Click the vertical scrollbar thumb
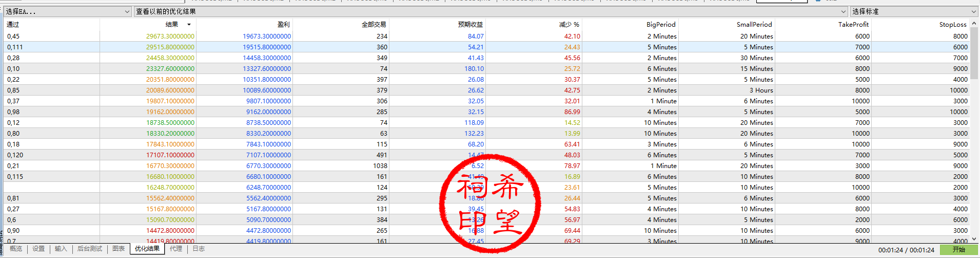This screenshot has height=258, width=980. pyautogui.click(x=974, y=54)
